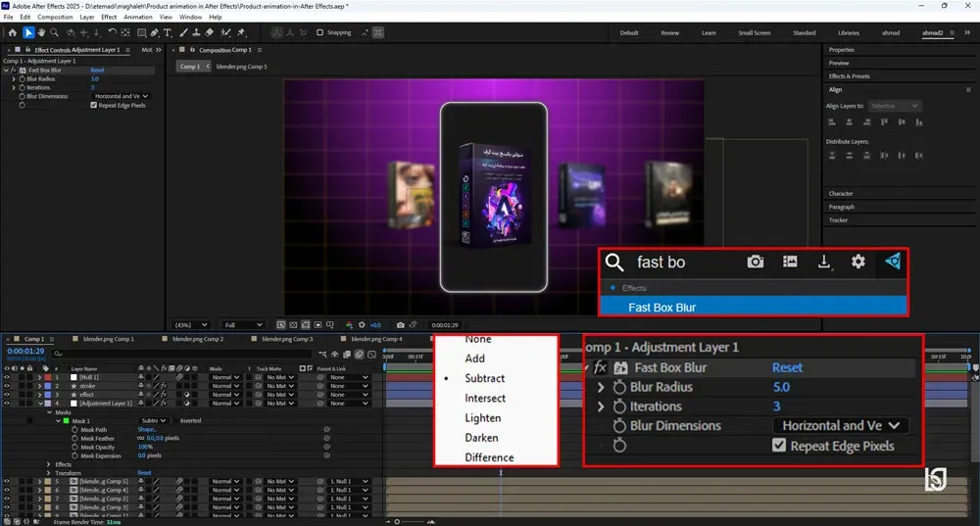Image resolution: width=980 pixels, height=526 pixels.
Task: Open the Character panel
Action: pyautogui.click(x=841, y=194)
